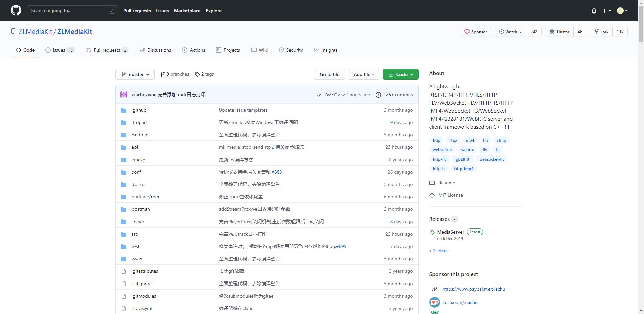Open the user avatar menu
Screen dimensions: 644x314
(622, 11)
